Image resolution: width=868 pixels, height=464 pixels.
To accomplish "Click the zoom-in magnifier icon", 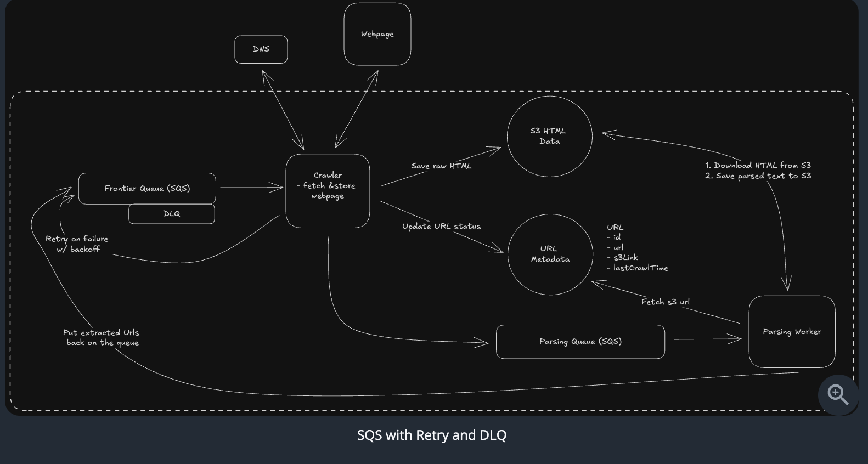I will tap(837, 394).
